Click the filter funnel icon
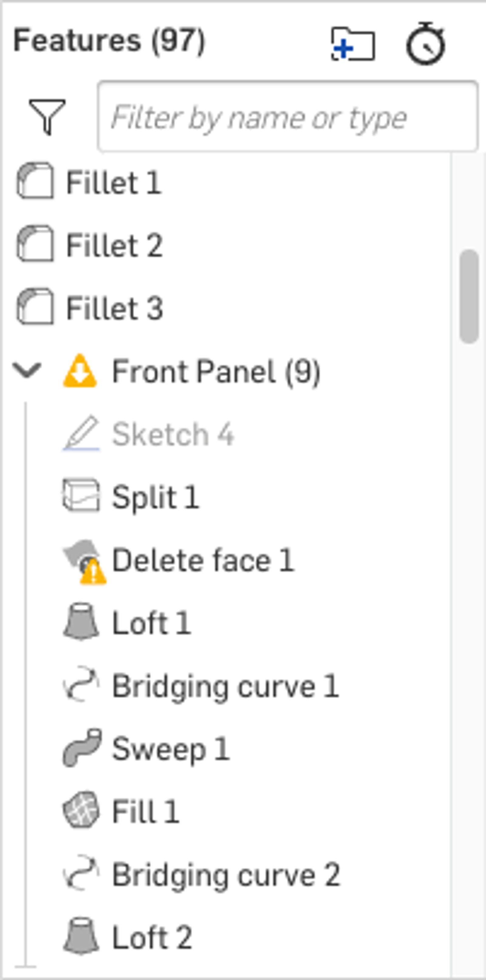 (47, 116)
